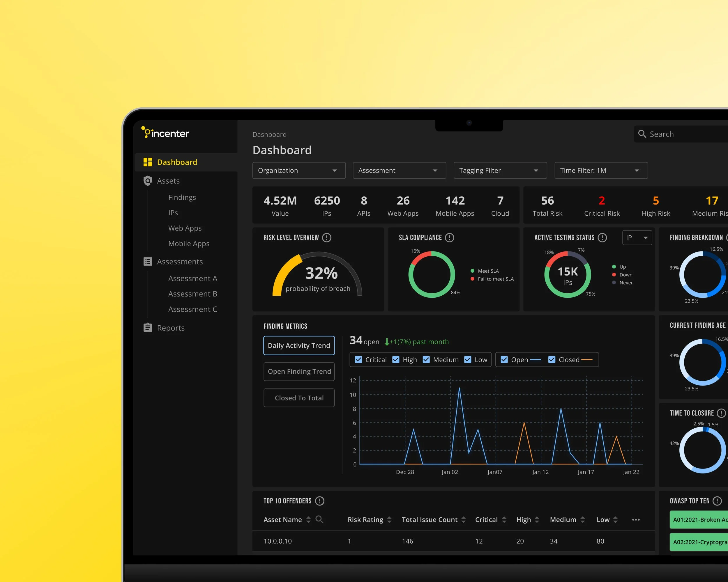Select the Assets shield icon in sidebar

click(148, 181)
